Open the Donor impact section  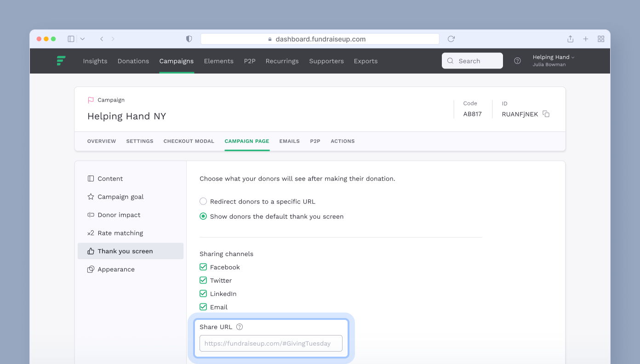131,215
